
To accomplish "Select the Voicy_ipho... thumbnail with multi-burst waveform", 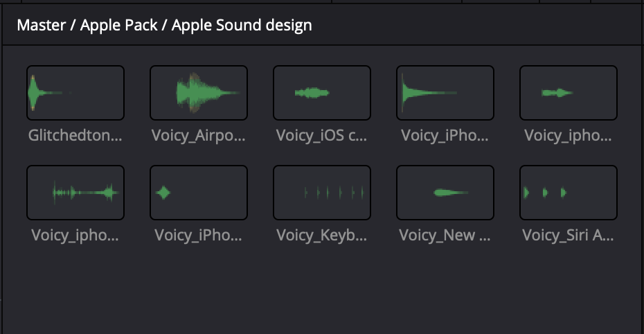I will coord(75,193).
